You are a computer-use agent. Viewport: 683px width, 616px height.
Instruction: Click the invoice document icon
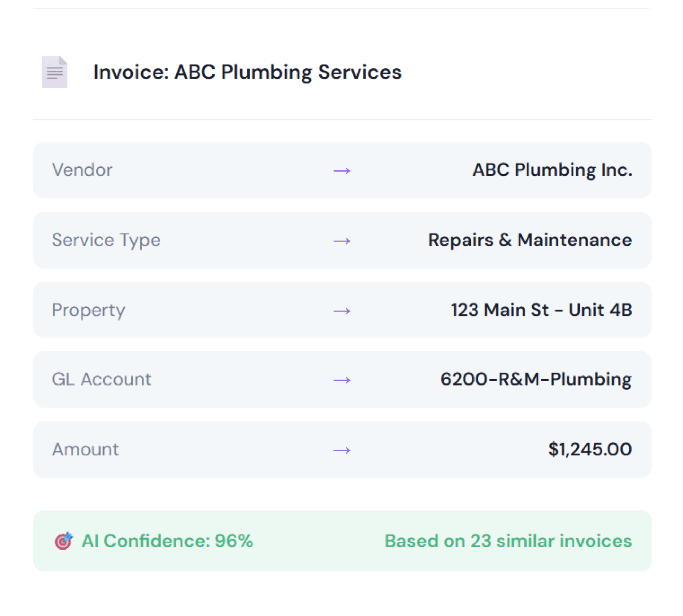pos(55,72)
